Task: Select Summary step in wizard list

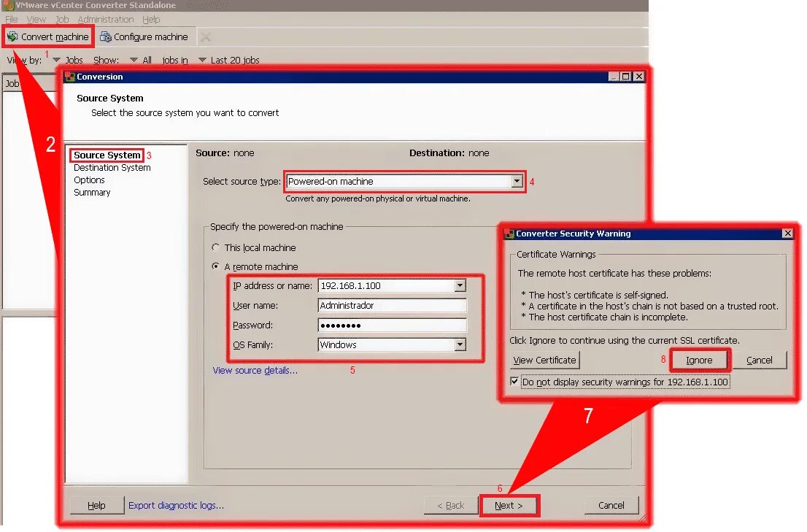Action: coord(92,193)
